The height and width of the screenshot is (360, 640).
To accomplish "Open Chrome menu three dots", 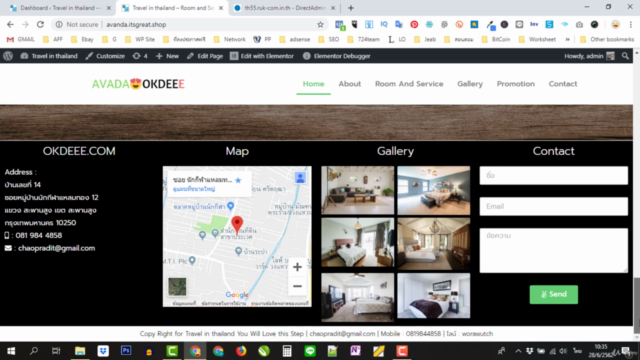I will coord(631,24).
